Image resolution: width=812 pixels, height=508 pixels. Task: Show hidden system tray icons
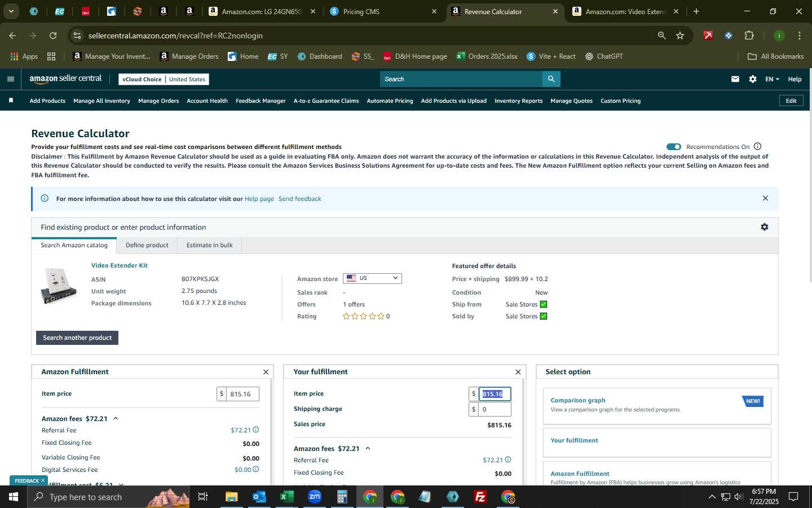click(x=712, y=497)
